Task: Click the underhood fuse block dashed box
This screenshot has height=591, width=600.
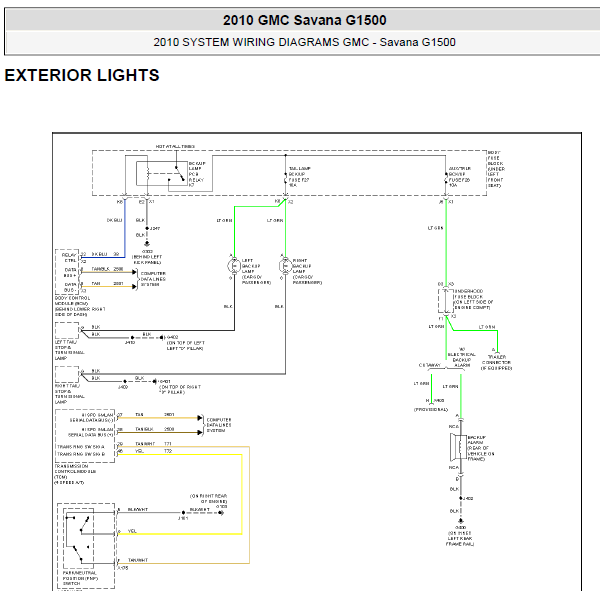Action: point(445,301)
